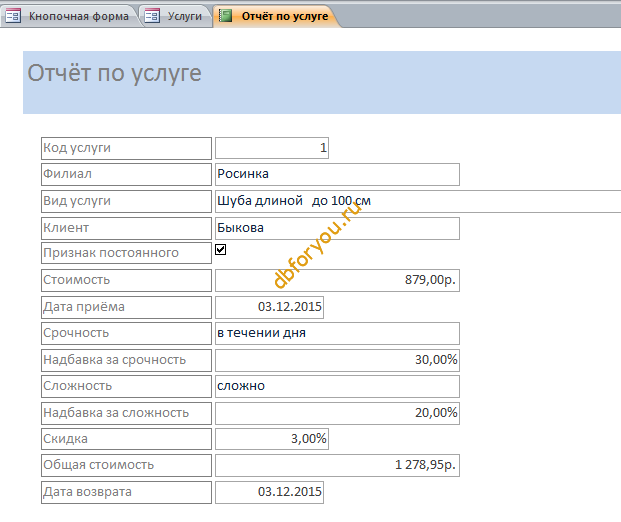Click the report icon on Отчёт по услуге tab

(x=225, y=16)
